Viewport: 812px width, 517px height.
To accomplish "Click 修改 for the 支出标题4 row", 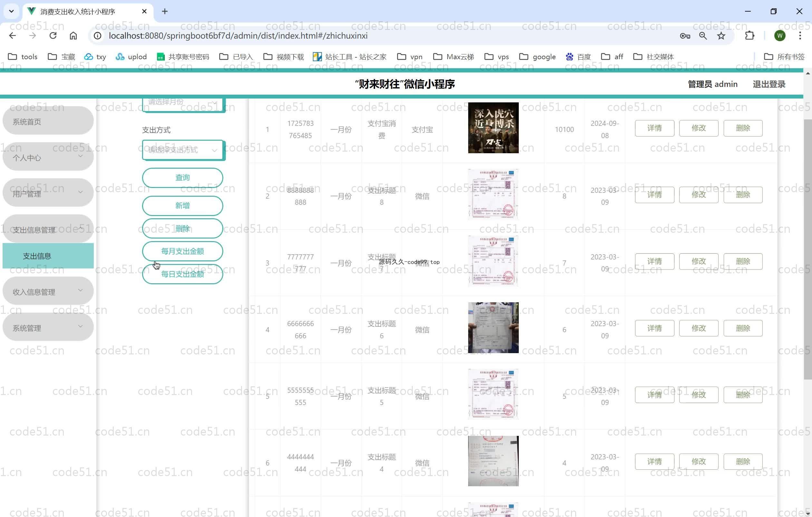I will click(699, 461).
